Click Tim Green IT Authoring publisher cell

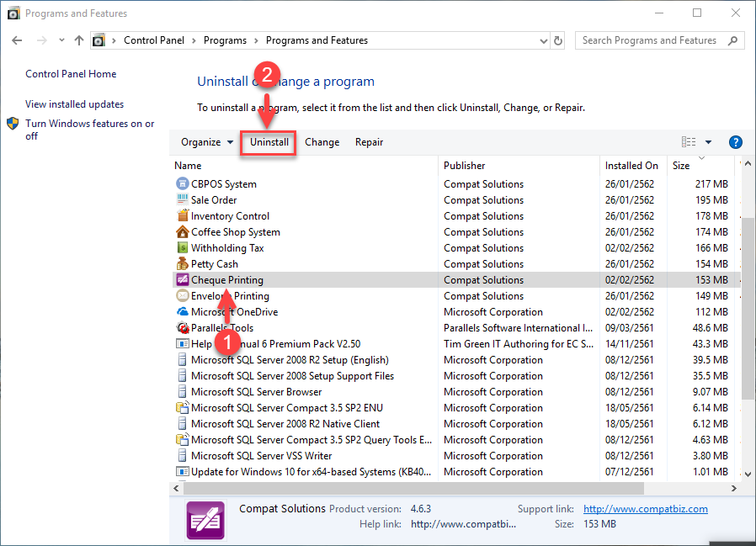click(x=519, y=343)
